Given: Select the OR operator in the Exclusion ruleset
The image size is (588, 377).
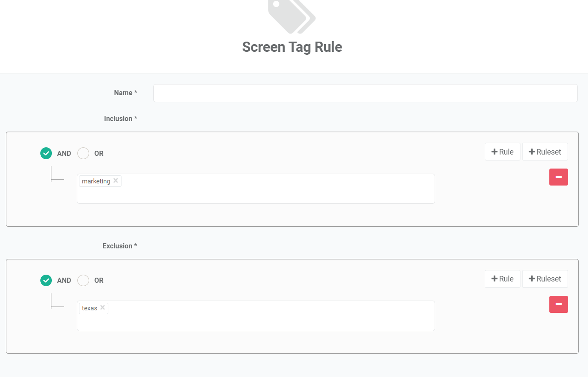Looking at the screenshot, I should coord(83,280).
